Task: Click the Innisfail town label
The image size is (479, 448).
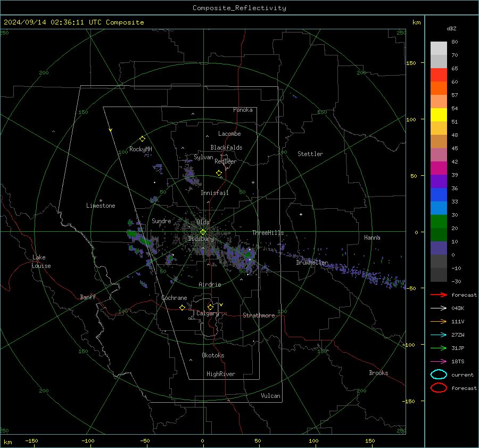Action: click(x=214, y=193)
